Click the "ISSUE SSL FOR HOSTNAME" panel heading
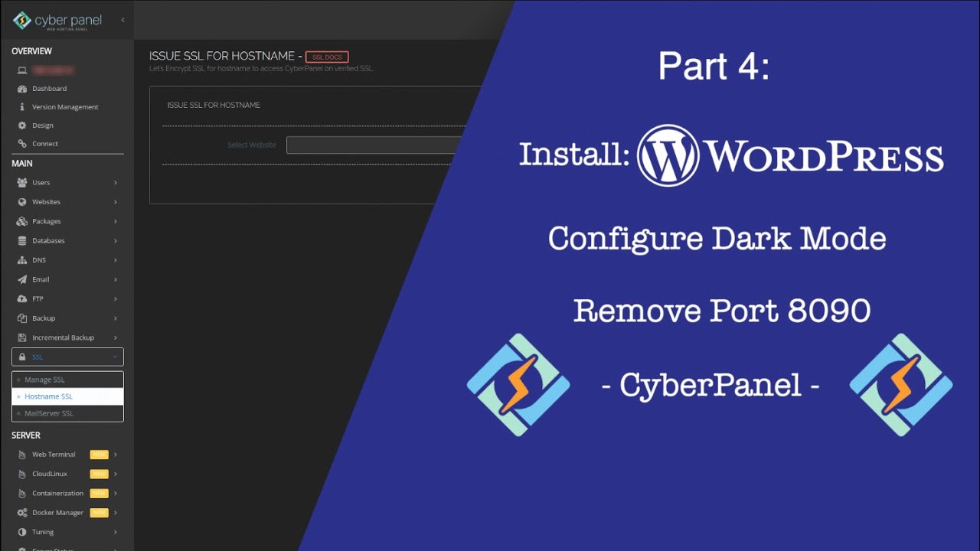The image size is (980, 551). pyautogui.click(x=214, y=105)
